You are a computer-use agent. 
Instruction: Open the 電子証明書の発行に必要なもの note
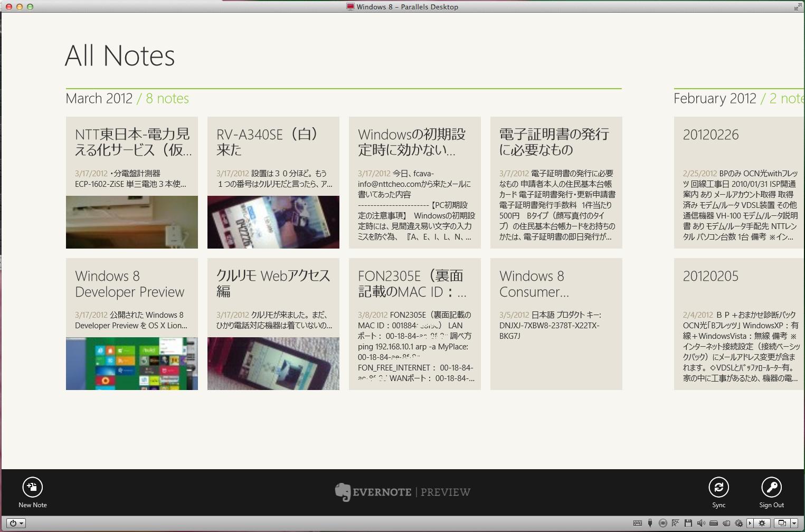[556, 182]
